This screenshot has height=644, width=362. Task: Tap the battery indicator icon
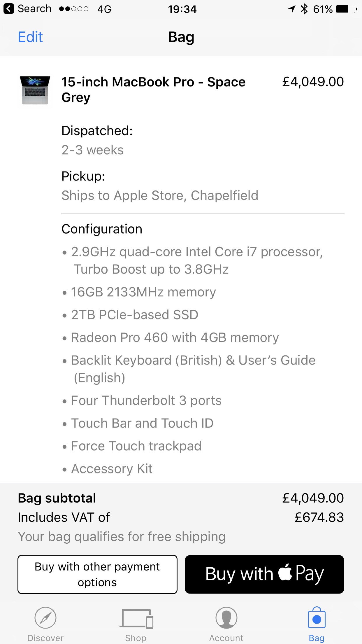346,9
